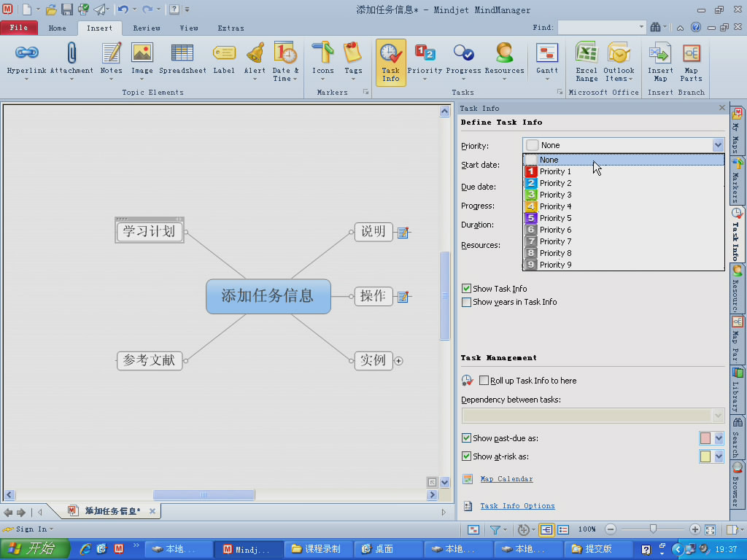Click the Windows 开始 start button
This screenshot has width=747, height=560.
[34, 549]
